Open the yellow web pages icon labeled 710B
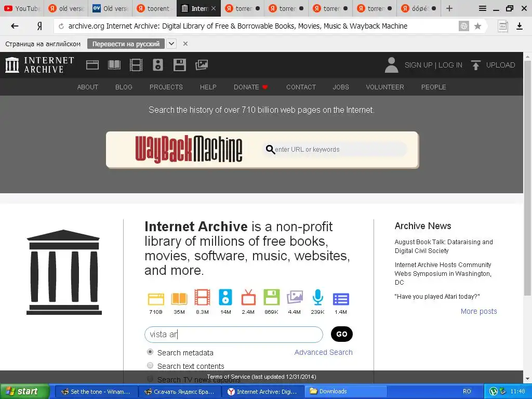 tap(156, 299)
